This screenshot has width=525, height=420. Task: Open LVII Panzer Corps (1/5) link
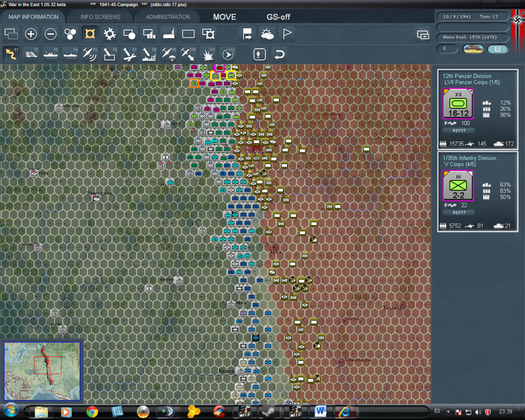472,83
